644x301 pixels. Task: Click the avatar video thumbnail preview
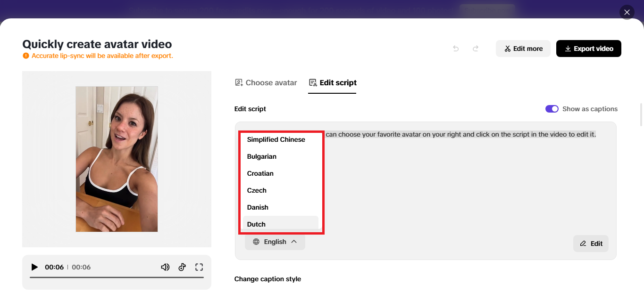pos(117,159)
